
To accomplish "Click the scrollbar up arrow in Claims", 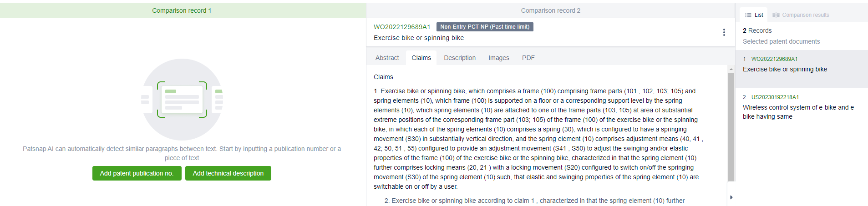I will (731, 70).
